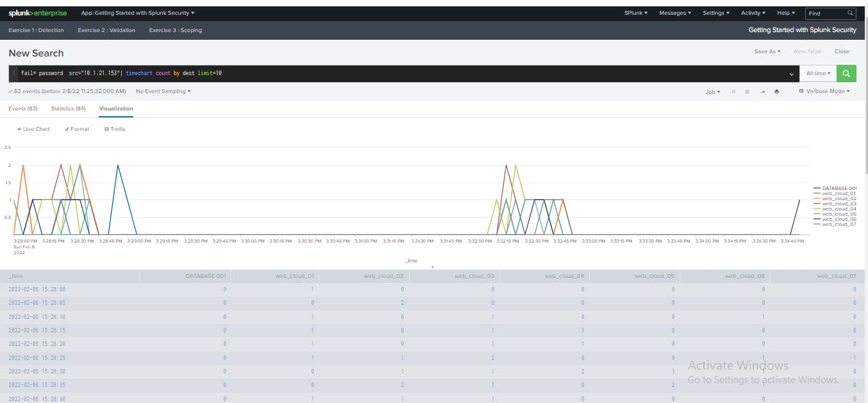The image size is (868, 403).
Task: Click the 2022-02-06 15:28:05 time cell
Action: [37, 303]
